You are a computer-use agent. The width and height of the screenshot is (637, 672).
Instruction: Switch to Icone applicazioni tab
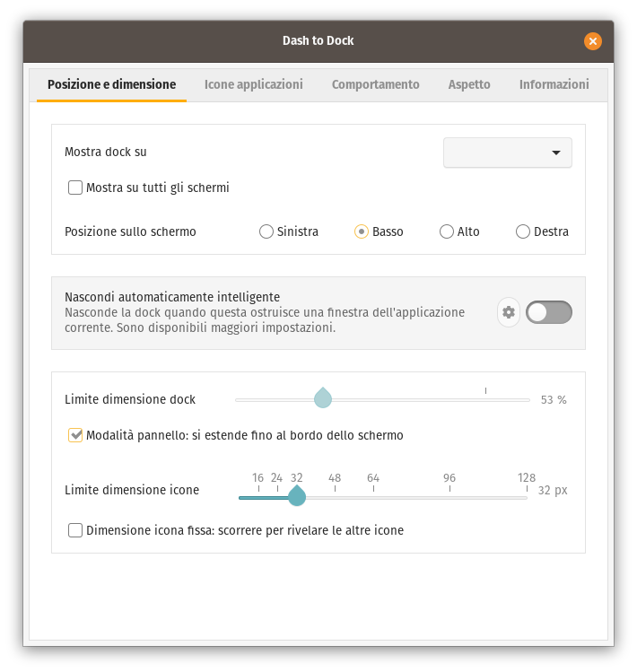254,84
